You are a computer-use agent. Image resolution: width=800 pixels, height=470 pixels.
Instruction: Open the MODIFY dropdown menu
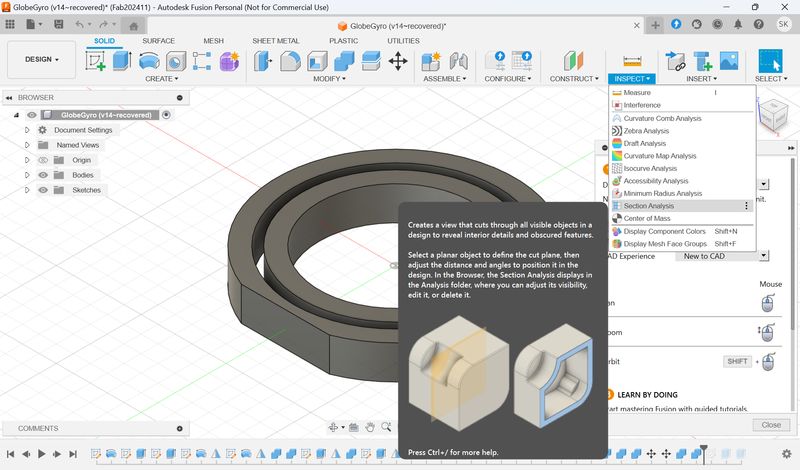coord(329,79)
